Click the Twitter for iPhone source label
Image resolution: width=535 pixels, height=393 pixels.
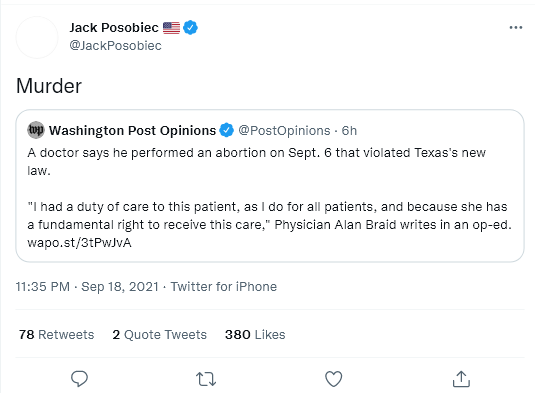(223, 287)
